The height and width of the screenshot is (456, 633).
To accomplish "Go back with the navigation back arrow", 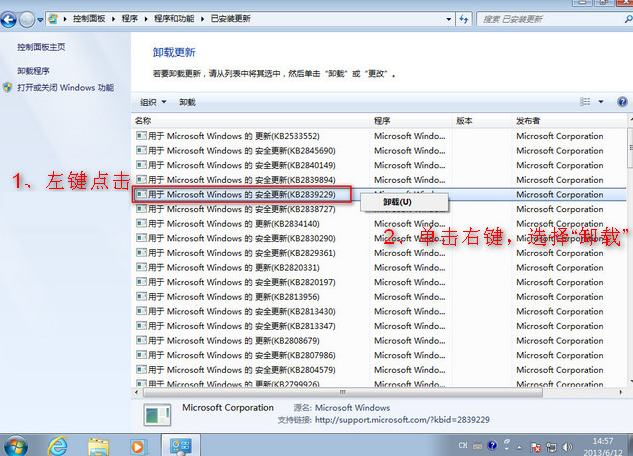I will pyautogui.click(x=8, y=19).
